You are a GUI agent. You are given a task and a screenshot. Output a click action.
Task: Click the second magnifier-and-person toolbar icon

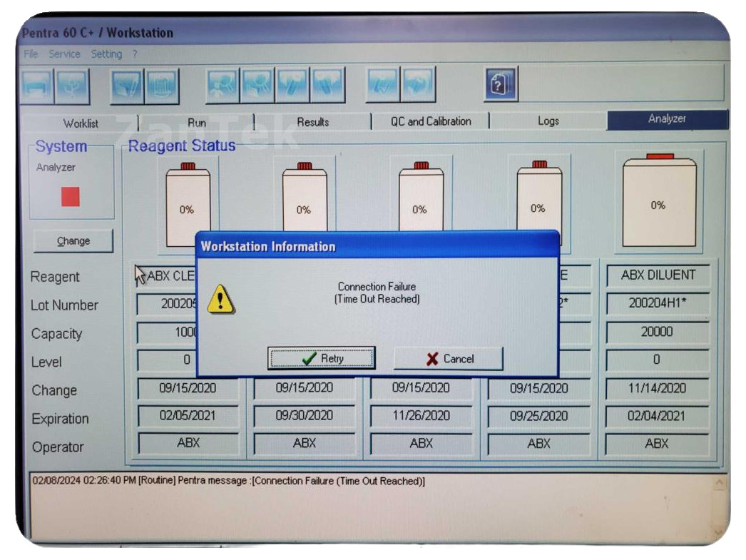(257, 85)
